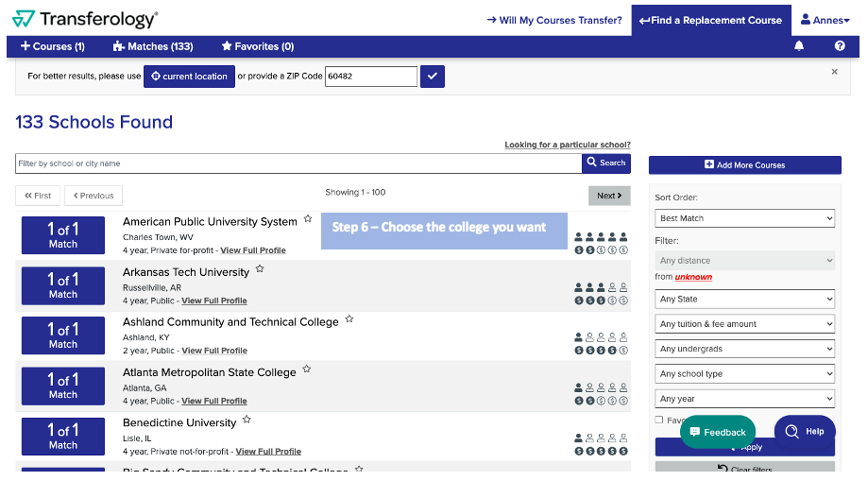Click the First page button
The image size is (868, 481).
point(38,196)
